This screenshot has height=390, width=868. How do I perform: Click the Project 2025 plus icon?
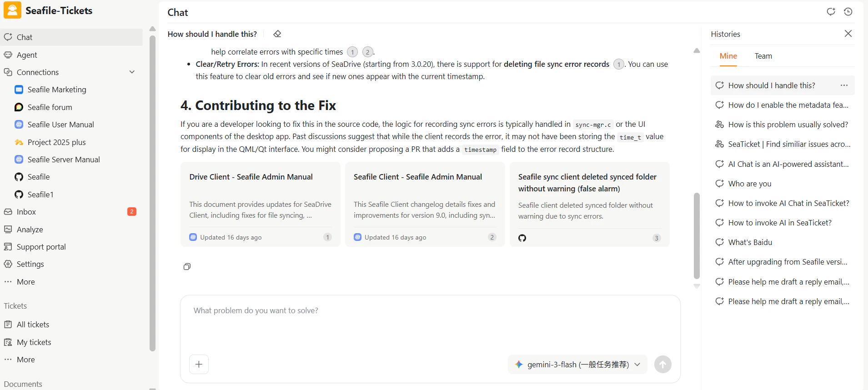click(19, 142)
